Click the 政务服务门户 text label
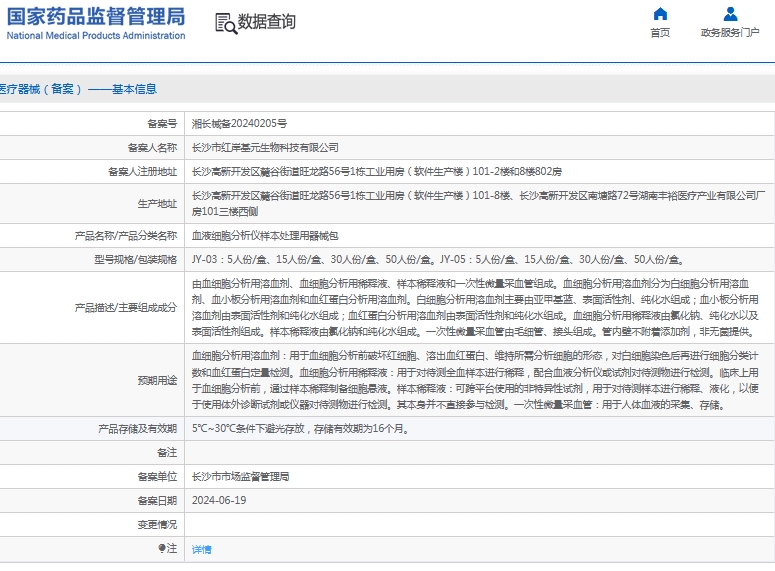 (x=730, y=33)
